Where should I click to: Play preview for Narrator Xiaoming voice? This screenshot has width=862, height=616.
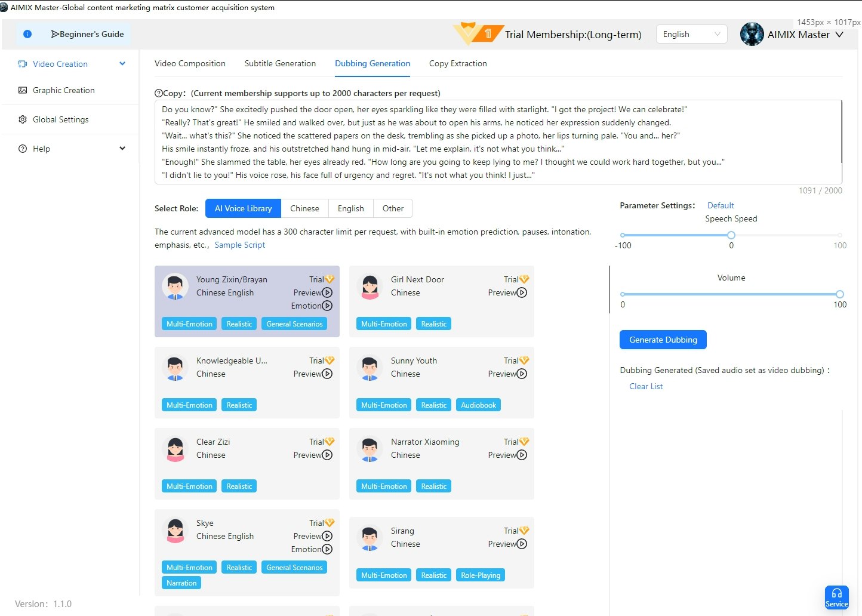[522, 455]
